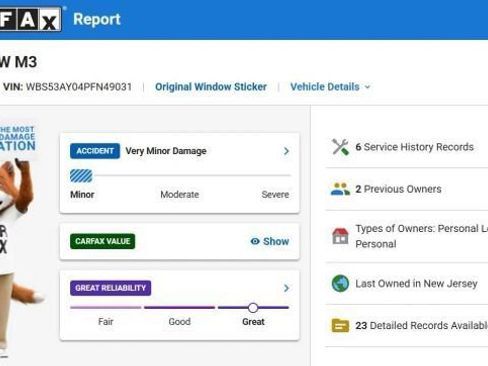The width and height of the screenshot is (488, 366).
Task: Open the Original Window Sticker link
Action: point(211,87)
